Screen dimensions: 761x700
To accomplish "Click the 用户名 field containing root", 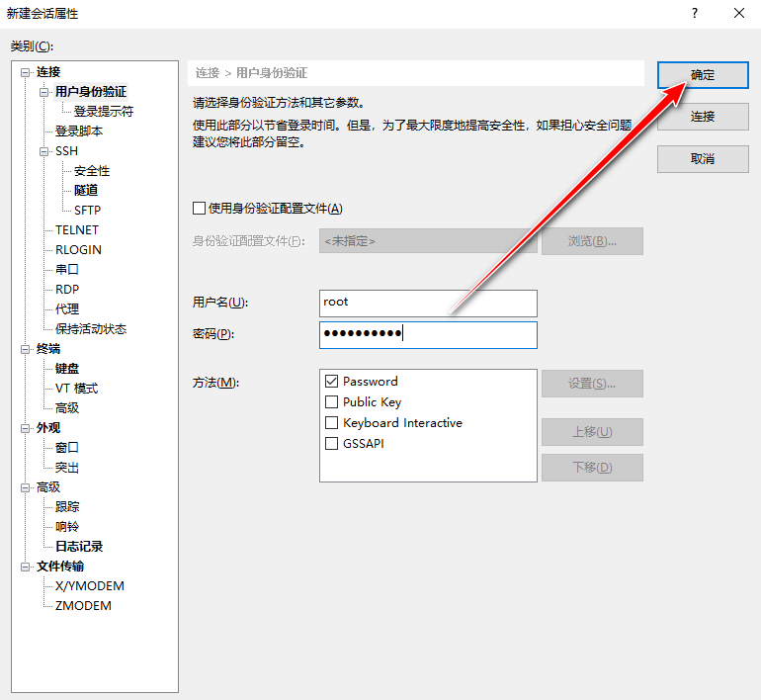I will [428, 304].
